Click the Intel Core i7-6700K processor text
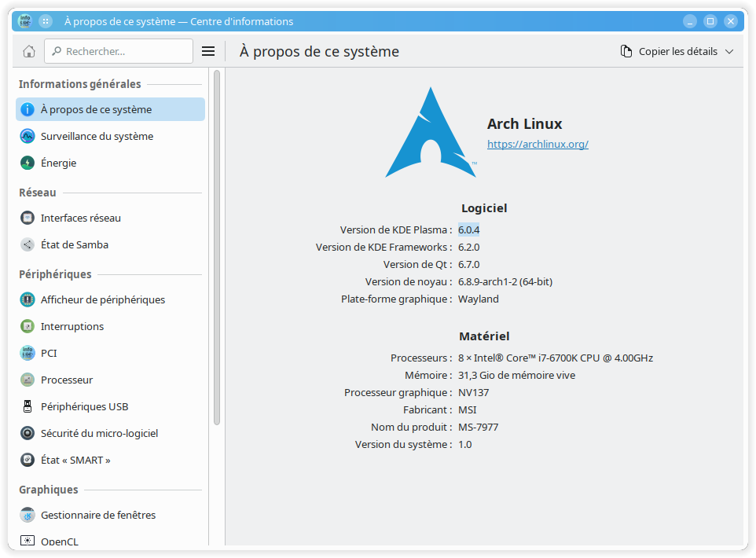Viewport: 756px width, 558px height. point(556,358)
